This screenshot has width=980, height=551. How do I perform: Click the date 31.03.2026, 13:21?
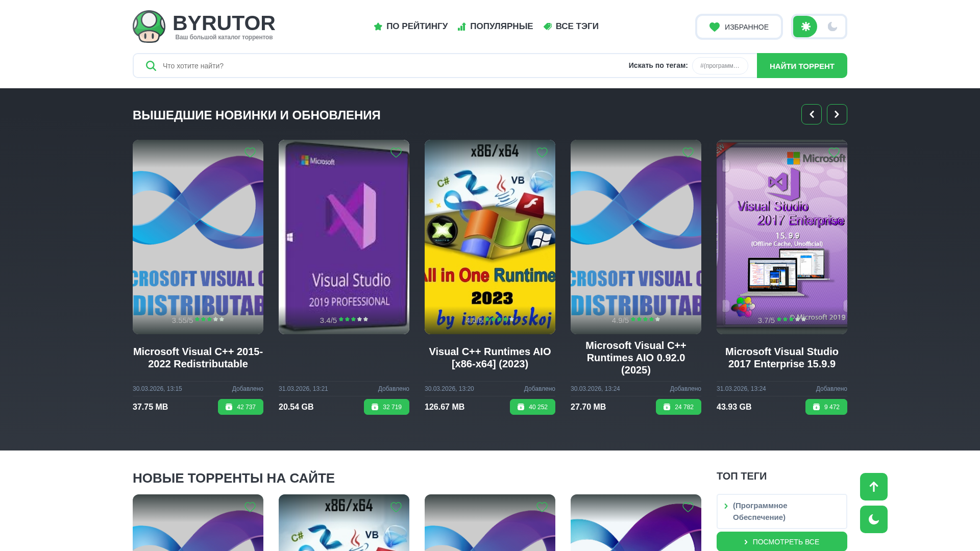click(303, 389)
